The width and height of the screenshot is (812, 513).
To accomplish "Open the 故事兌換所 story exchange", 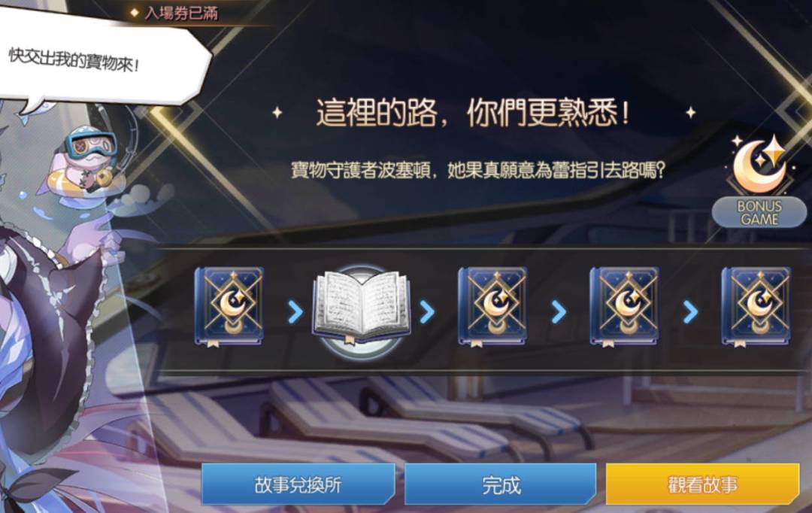I will pos(298,484).
